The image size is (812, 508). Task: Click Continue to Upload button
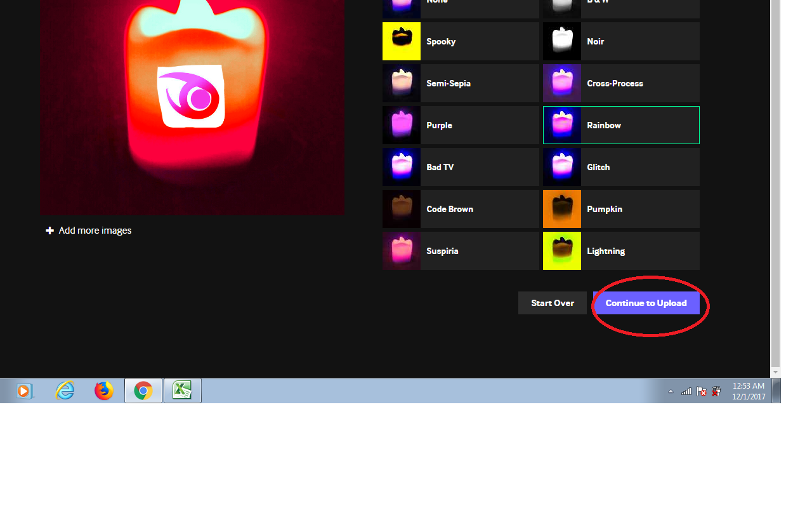[646, 303]
